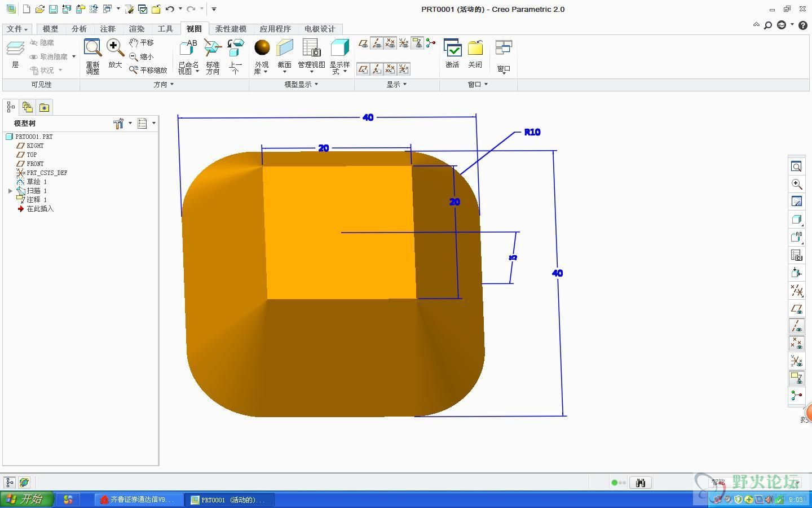Click the Refit (重新调整) view icon
The width and height of the screenshot is (812, 508).
pos(92,49)
